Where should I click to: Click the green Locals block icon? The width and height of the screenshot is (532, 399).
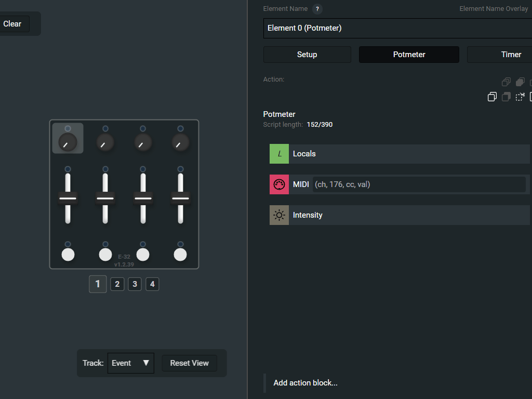point(279,154)
